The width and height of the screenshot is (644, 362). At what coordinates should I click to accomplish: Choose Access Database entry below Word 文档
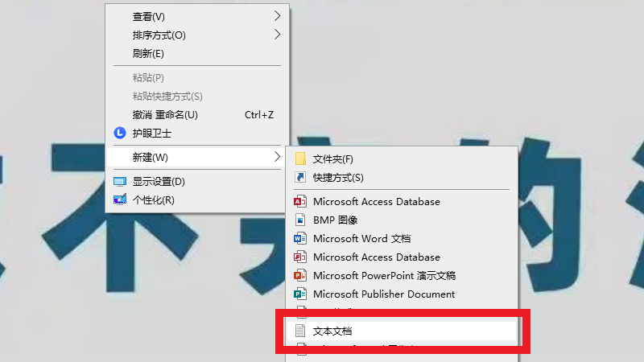click(x=376, y=257)
